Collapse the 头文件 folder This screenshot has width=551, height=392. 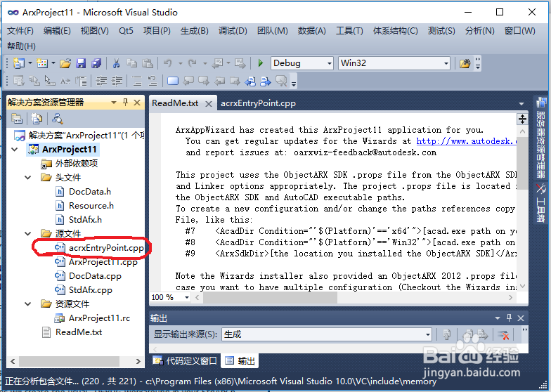pos(28,177)
